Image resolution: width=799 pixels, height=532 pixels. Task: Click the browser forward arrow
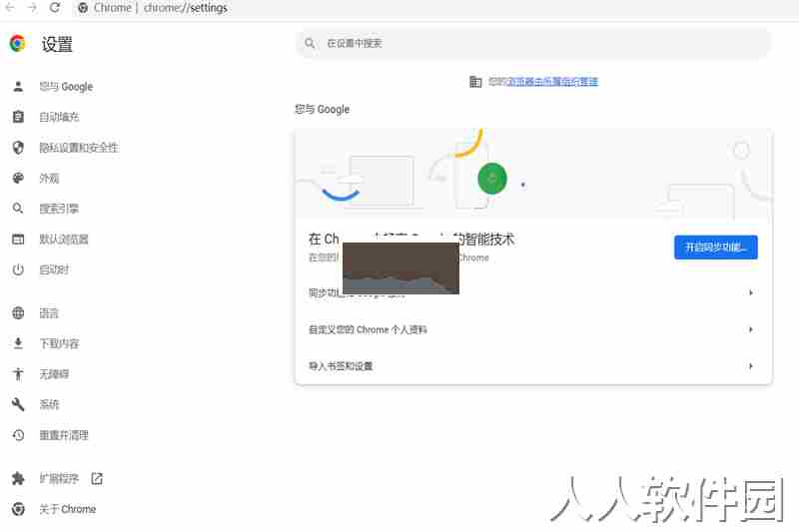[32, 8]
